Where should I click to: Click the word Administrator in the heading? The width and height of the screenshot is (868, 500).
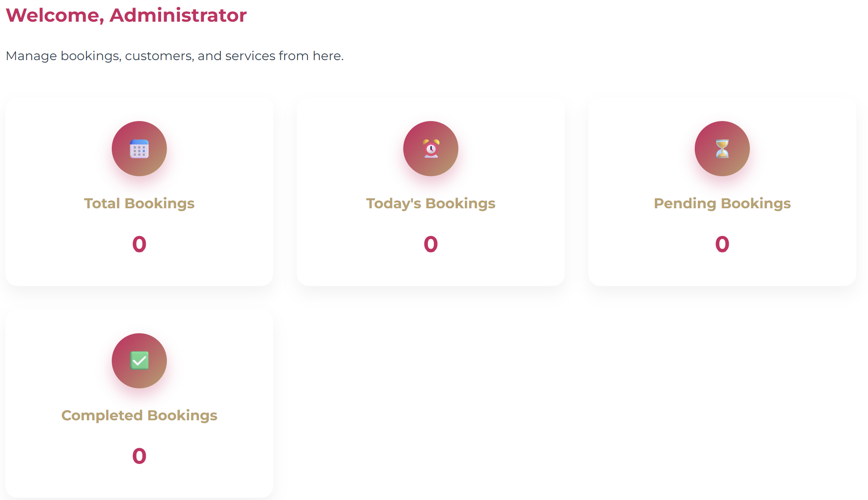[x=178, y=15]
